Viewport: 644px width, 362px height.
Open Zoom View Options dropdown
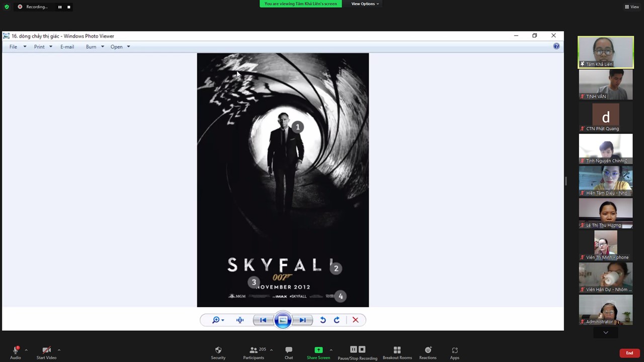[x=365, y=4]
